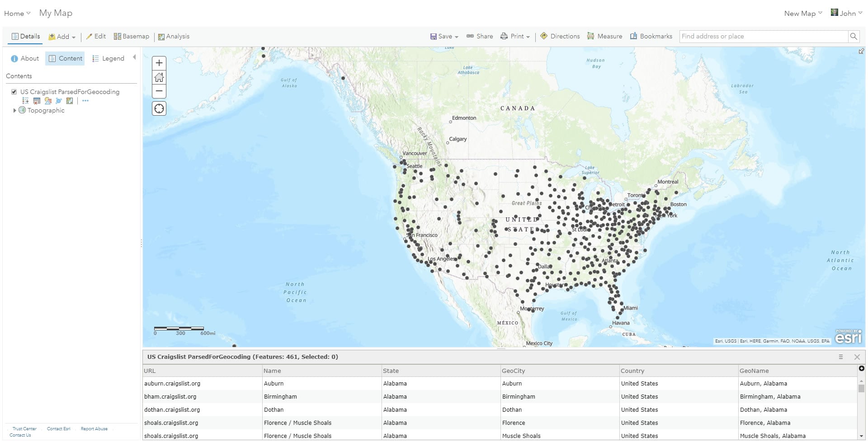Open the Measure tool
The width and height of the screenshot is (868, 442).
point(604,36)
